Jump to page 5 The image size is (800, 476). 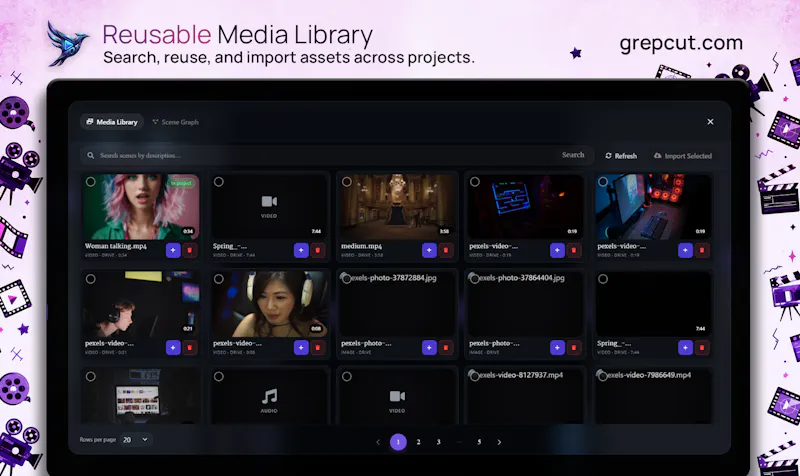tap(479, 442)
